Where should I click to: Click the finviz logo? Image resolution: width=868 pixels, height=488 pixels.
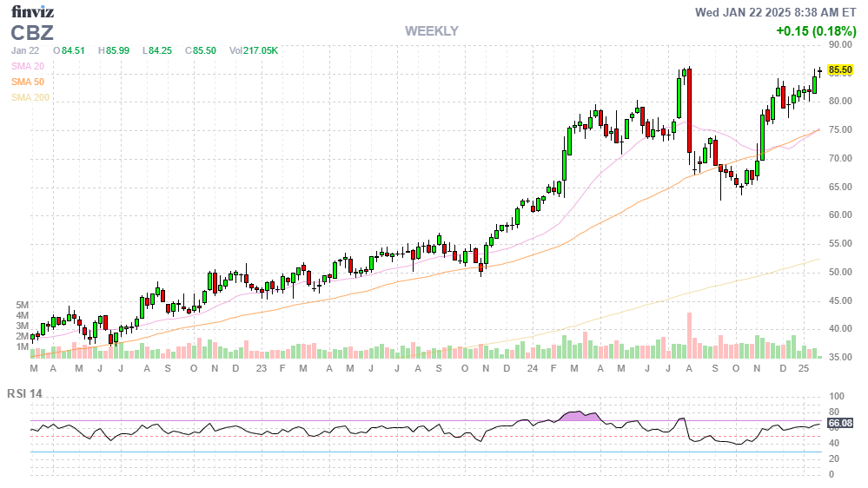(x=32, y=11)
